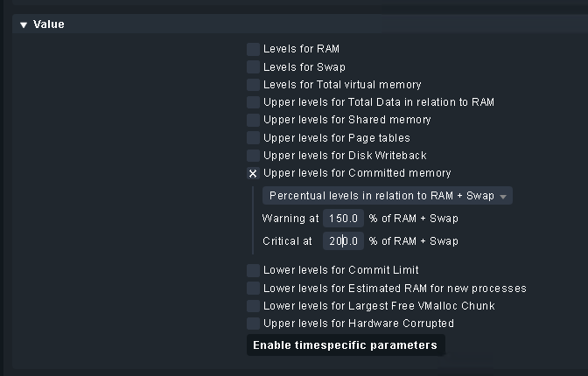Image resolution: width=588 pixels, height=376 pixels.
Task: Enable Lower levels for Commit Limit
Action: tap(253, 270)
